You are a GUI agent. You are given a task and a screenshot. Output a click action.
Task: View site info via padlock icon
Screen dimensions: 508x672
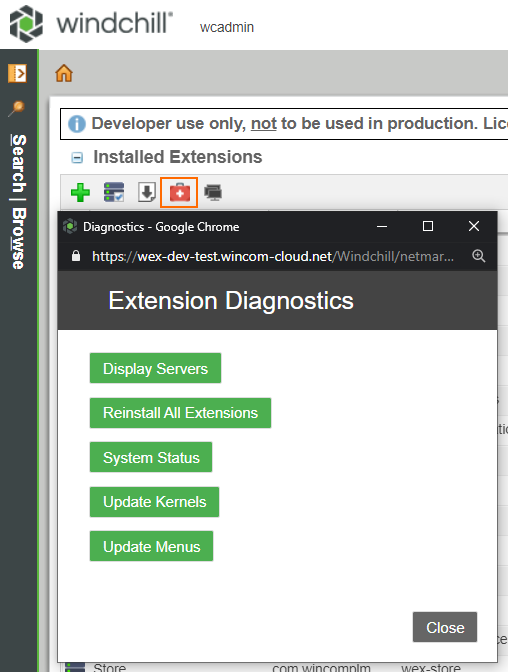click(76, 256)
